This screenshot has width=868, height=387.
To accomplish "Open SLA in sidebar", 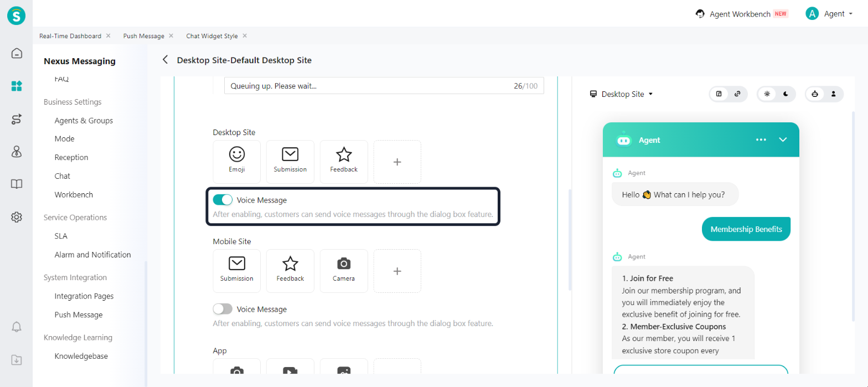I will (61, 236).
